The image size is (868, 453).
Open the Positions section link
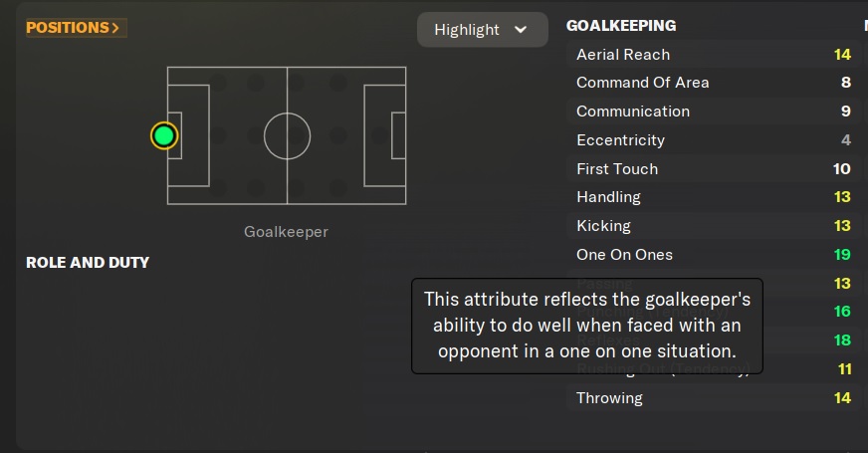[x=68, y=28]
